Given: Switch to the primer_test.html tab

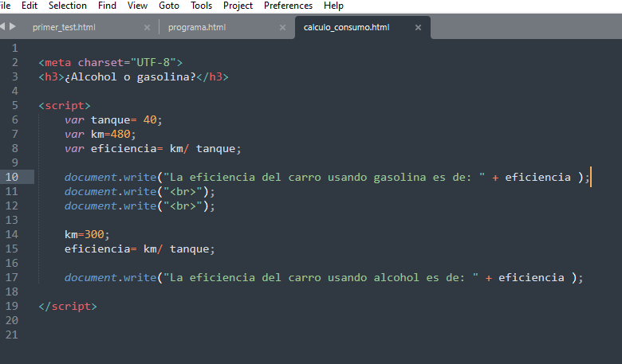Looking at the screenshot, I should [64, 27].
